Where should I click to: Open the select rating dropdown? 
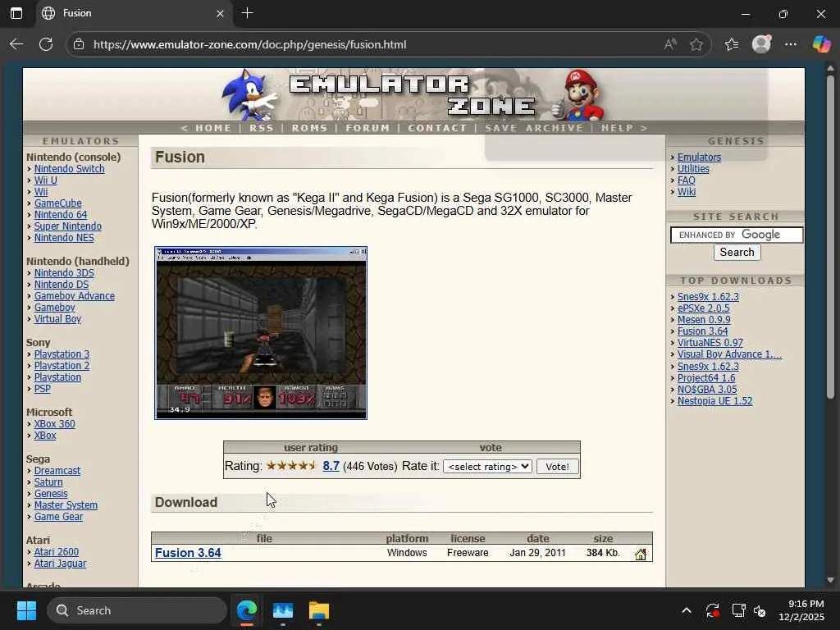click(x=487, y=467)
